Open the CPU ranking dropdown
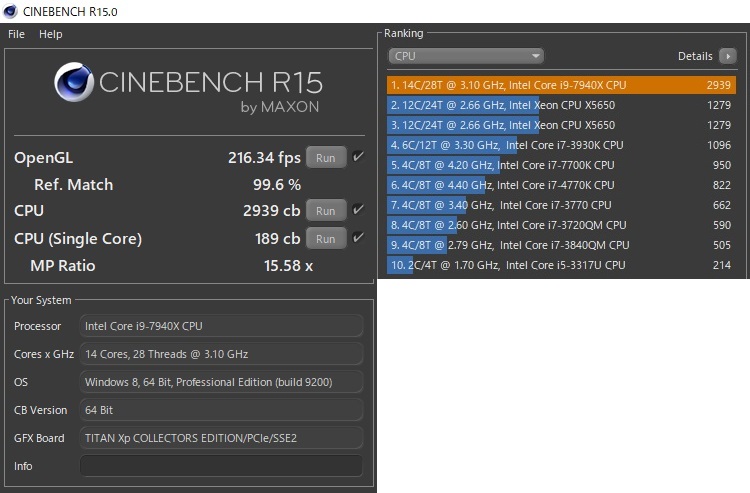Image resolution: width=750 pixels, height=493 pixels. pyautogui.click(x=466, y=56)
